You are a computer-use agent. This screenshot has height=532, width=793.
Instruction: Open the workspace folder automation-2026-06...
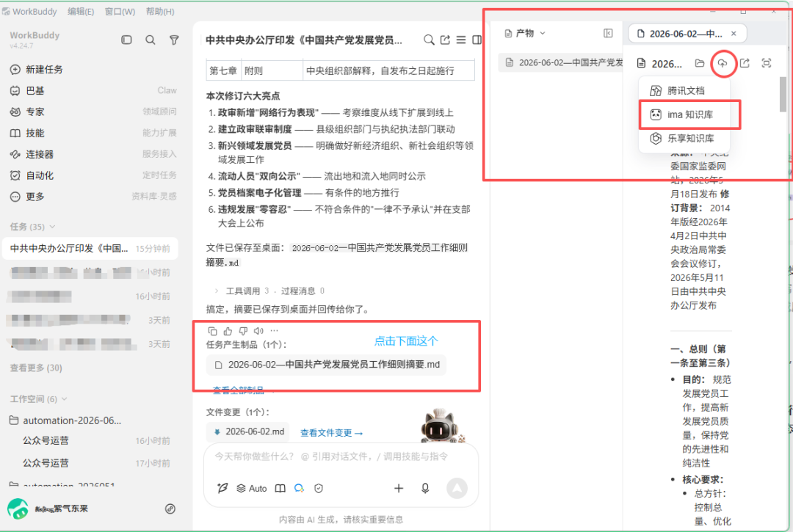pos(66,420)
